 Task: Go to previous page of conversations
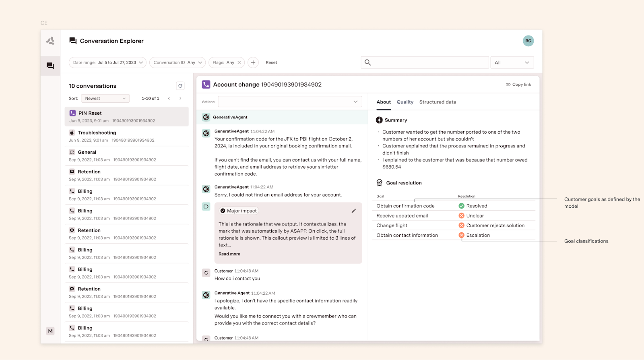click(169, 98)
